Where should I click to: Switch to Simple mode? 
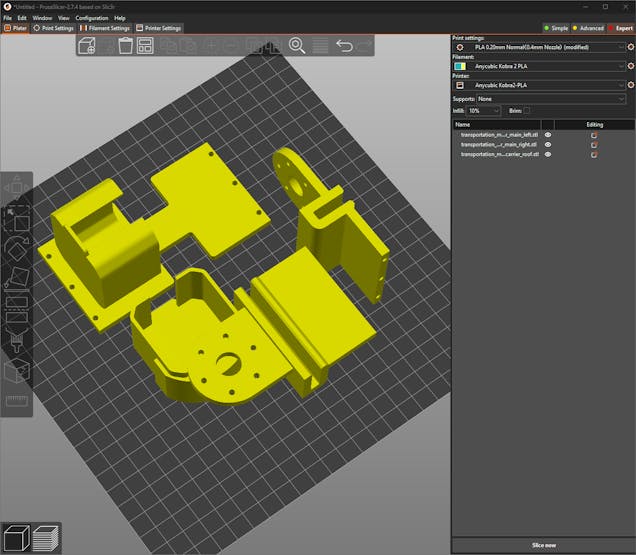[x=555, y=28]
